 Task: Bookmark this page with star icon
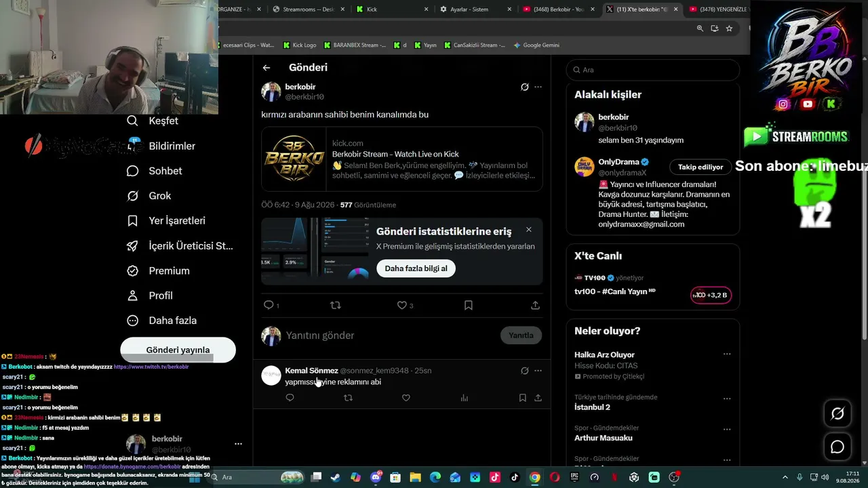[x=729, y=28]
